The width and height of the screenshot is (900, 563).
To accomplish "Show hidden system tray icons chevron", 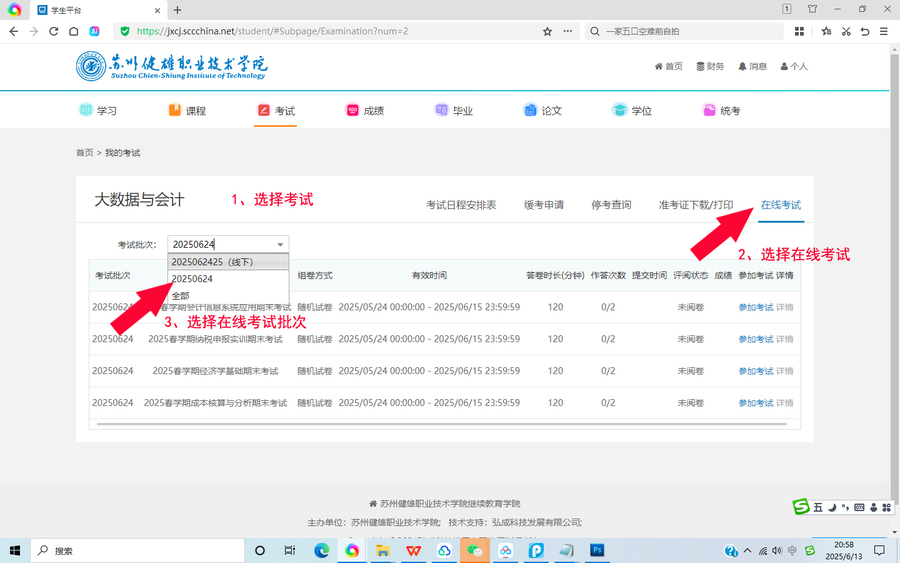I will (x=747, y=551).
